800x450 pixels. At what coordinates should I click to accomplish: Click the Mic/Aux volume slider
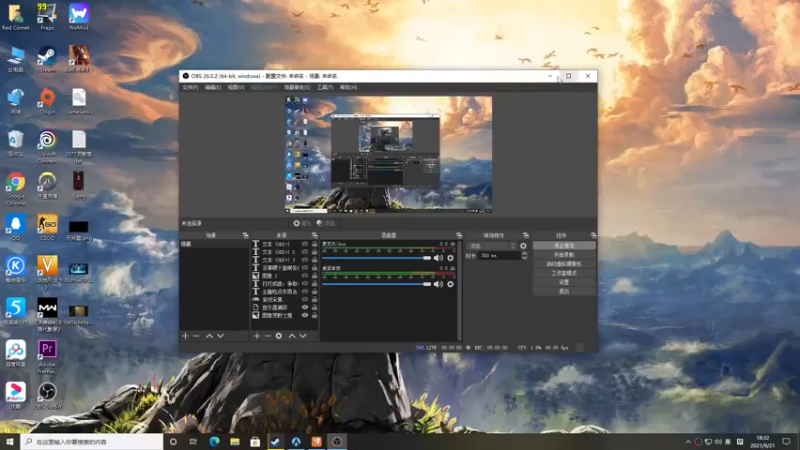pos(377,258)
